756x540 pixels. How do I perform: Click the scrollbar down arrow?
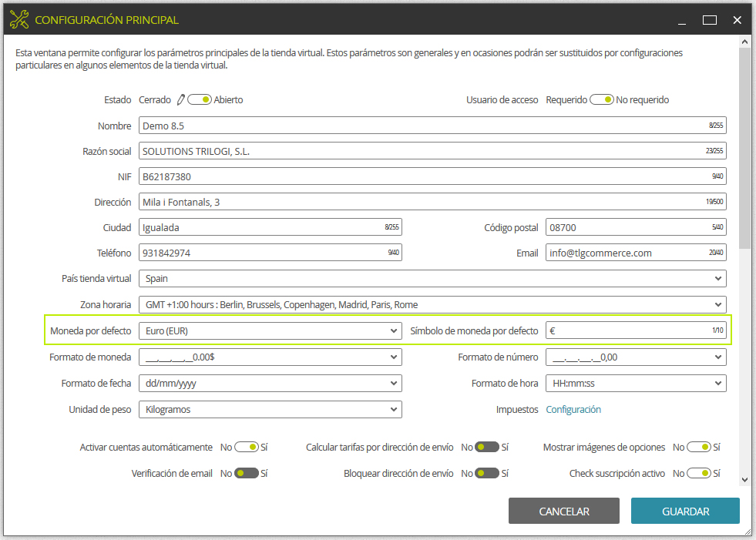tap(744, 480)
